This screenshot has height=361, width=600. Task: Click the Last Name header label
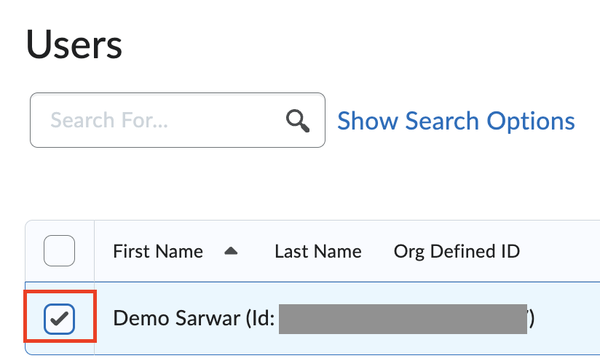point(318,252)
